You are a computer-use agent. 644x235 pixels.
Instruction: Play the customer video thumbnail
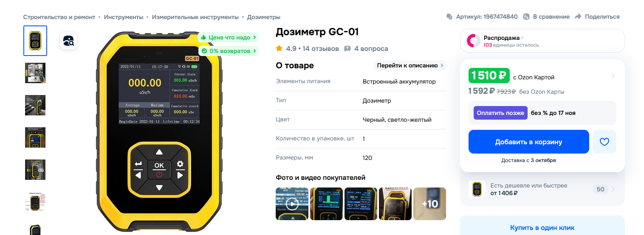tap(292, 204)
